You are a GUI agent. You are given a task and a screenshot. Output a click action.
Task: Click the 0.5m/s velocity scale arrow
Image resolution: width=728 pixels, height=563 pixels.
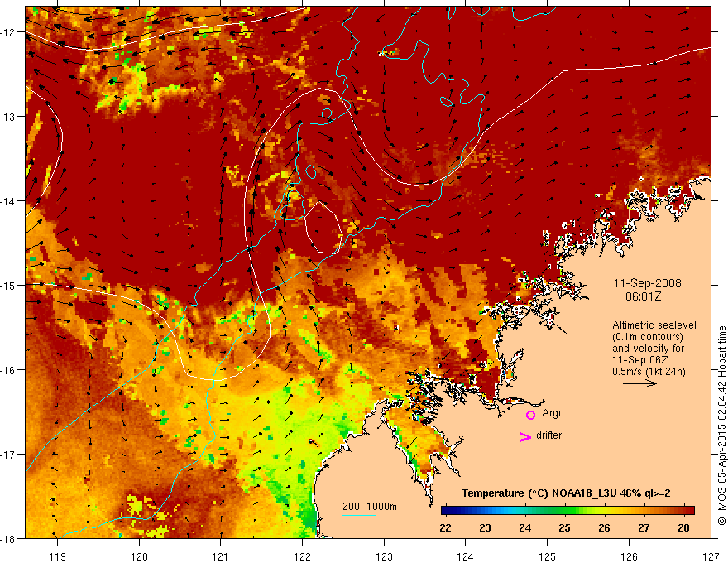click(639, 383)
